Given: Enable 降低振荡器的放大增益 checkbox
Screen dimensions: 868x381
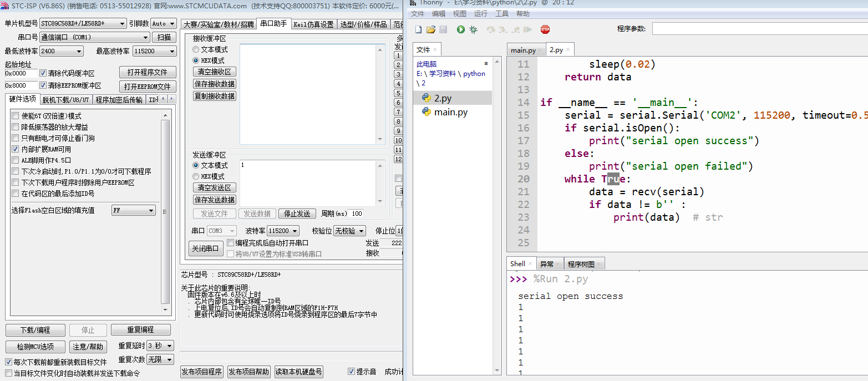Looking at the screenshot, I should pyautogui.click(x=16, y=127).
